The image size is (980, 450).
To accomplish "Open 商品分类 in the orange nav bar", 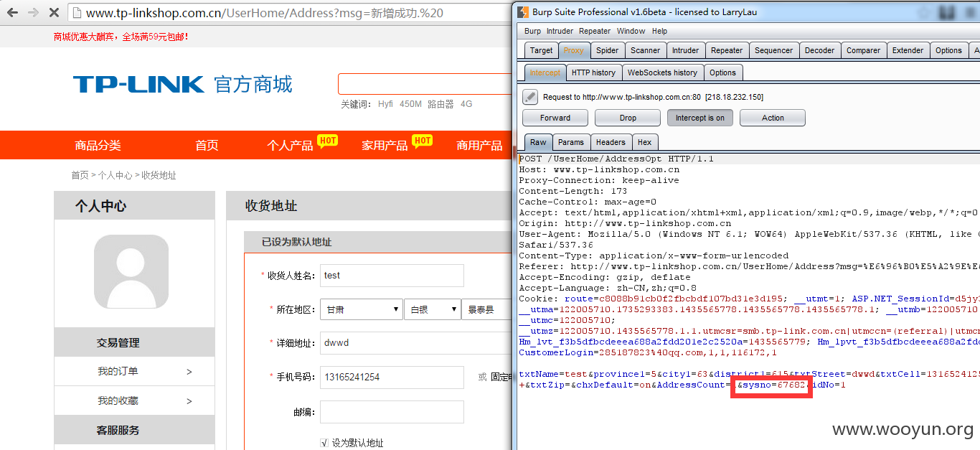I will coord(98,146).
